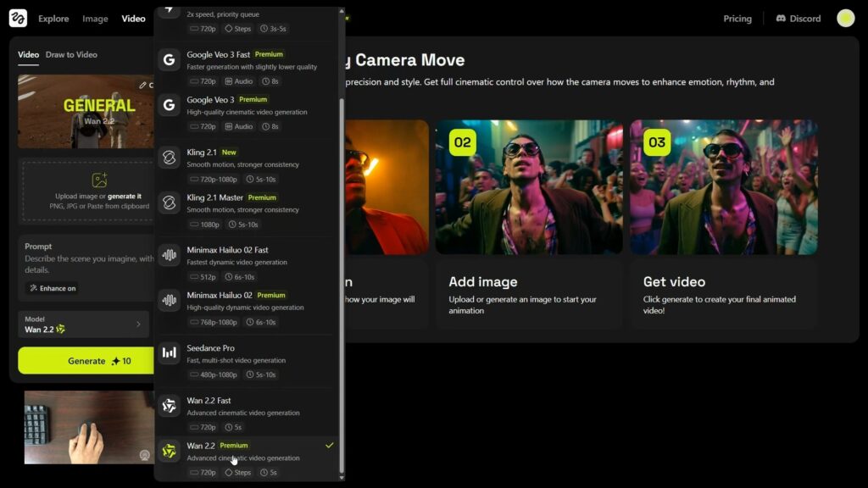Choose the Minimax Hailuo 02 model
This screenshot has height=488, width=868.
(x=247, y=308)
